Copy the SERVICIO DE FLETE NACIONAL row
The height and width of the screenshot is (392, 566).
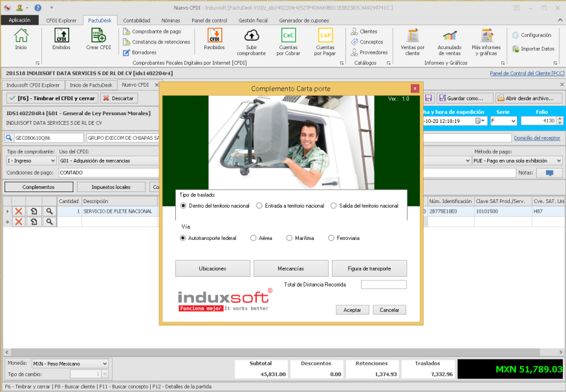coord(34,211)
